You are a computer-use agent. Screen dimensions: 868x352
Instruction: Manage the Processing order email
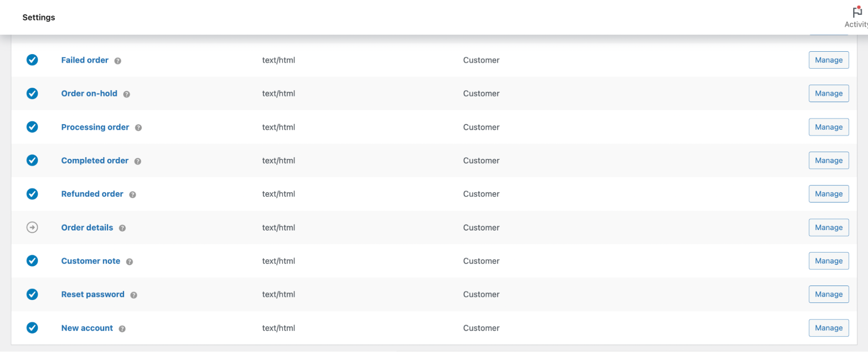tap(828, 127)
